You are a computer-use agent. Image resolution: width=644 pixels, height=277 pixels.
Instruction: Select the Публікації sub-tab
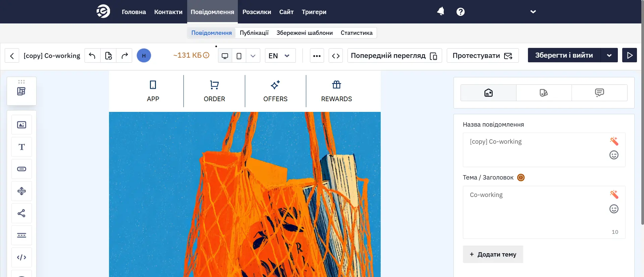pos(254,33)
